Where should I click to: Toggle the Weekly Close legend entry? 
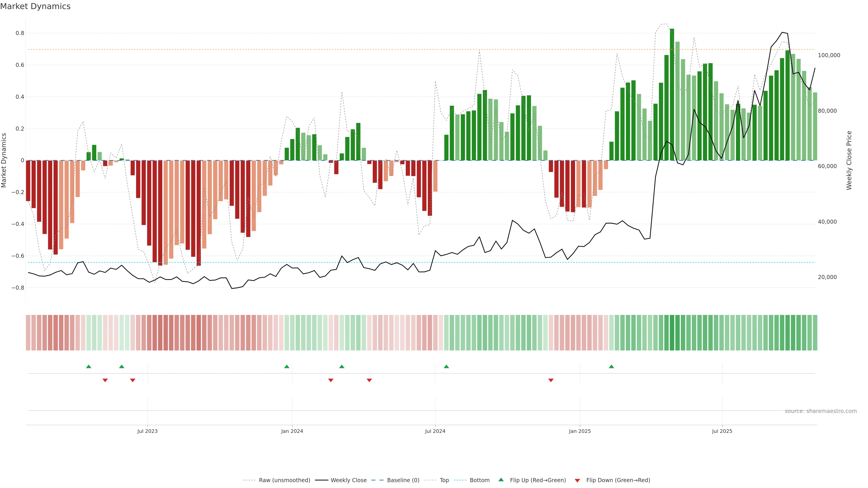tap(348, 480)
